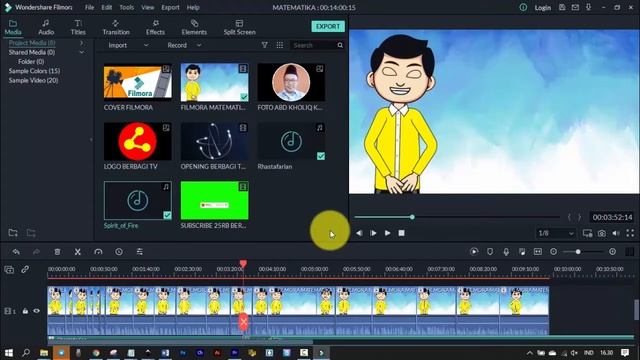Switch to the Titles tab
Screen dimensions: 640x360
pos(78,27)
